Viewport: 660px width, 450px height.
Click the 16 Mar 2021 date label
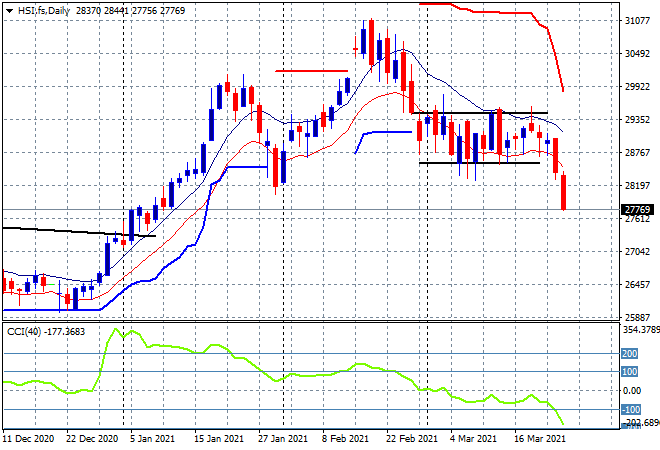coord(540,439)
